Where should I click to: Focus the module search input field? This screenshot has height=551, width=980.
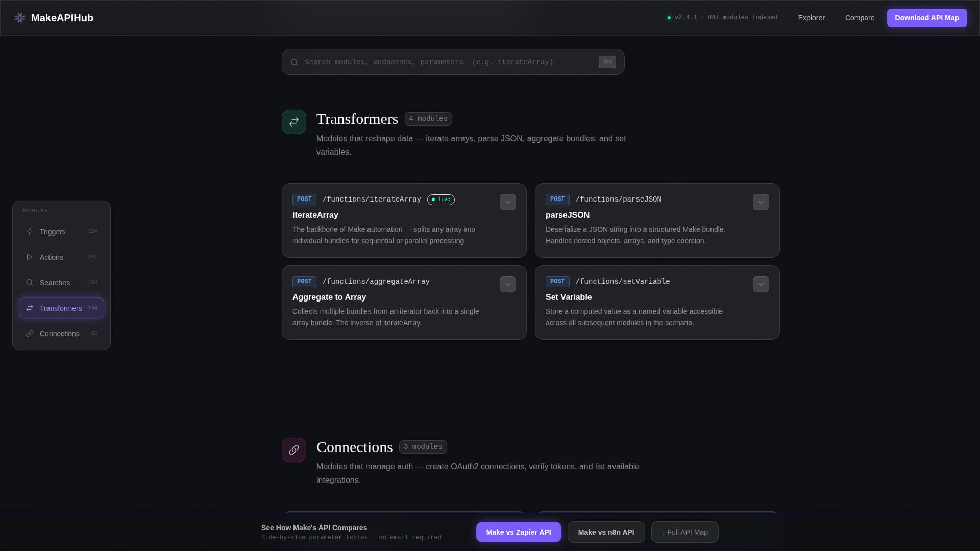pyautogui.click(x=453, y=62)
